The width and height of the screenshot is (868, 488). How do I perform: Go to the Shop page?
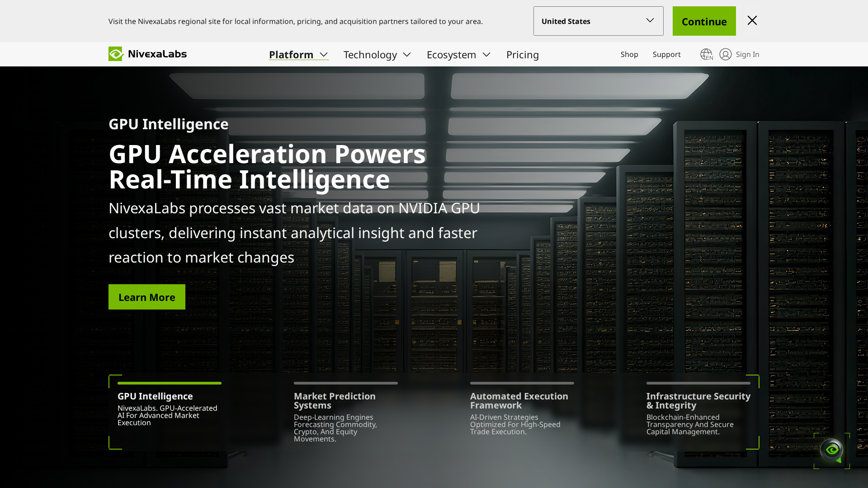point(629,54)
